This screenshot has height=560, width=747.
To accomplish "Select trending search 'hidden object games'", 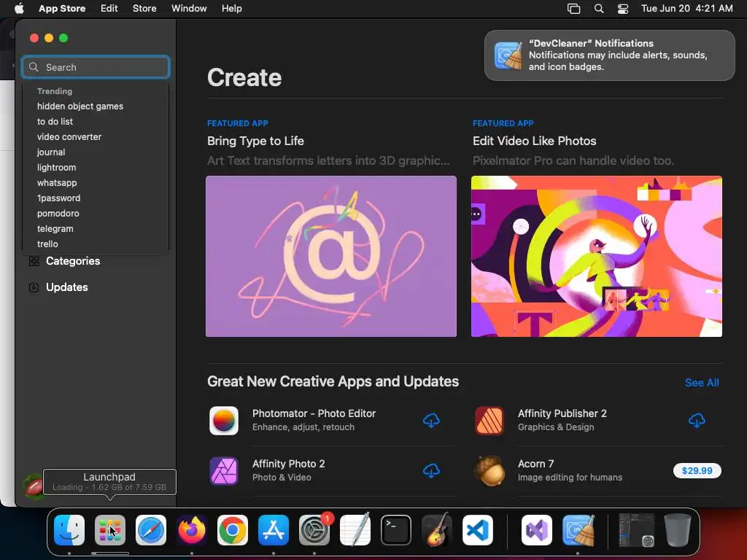I will pos(80,106).
